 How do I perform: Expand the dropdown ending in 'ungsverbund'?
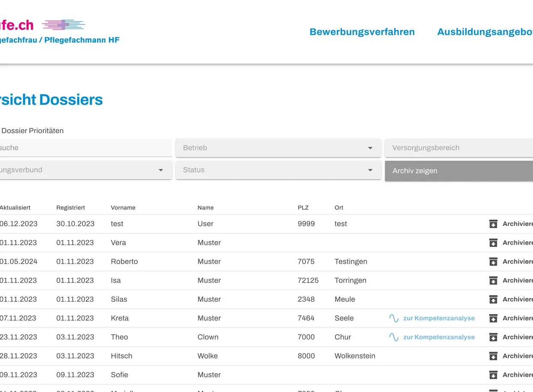[x=86, y=170]
